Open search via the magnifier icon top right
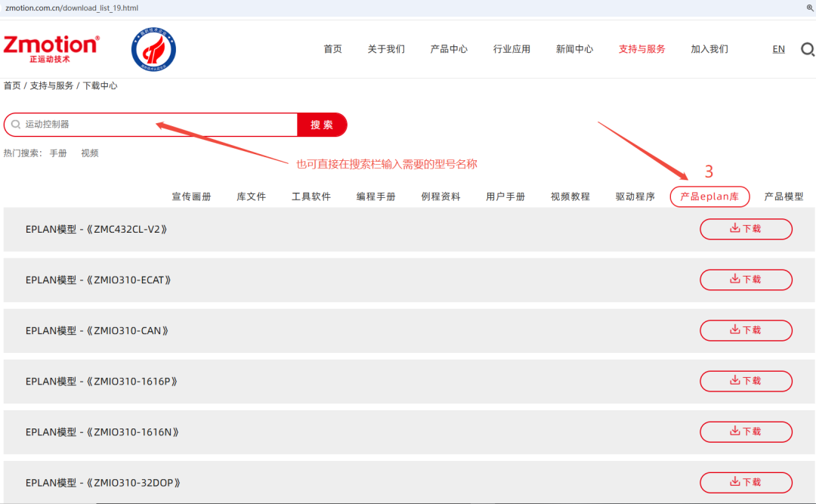The image size is (816, 504). [x=807, y=48]
